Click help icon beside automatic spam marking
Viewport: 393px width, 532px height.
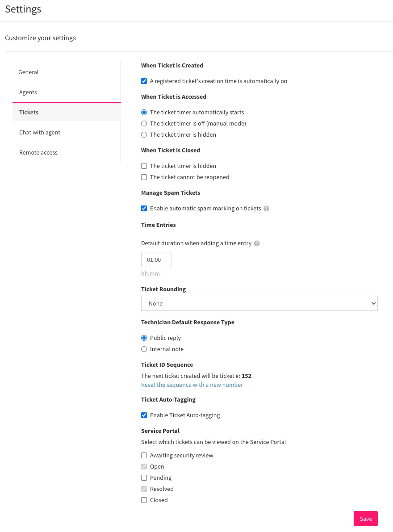tap(267, 208)
